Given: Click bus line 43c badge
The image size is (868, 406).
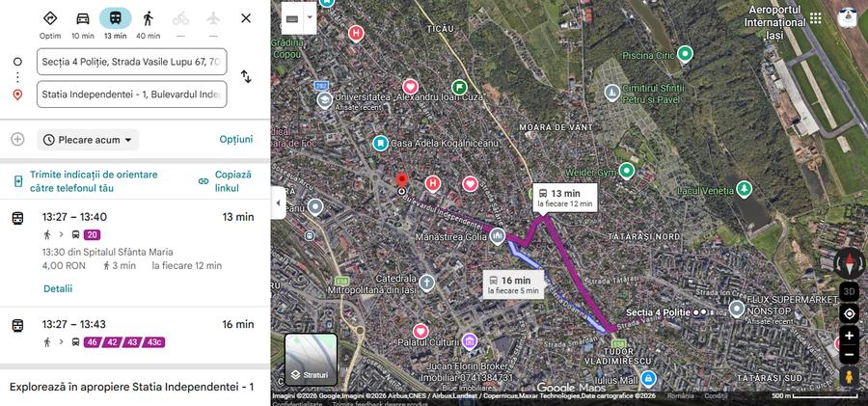Looking at the screenshot, I should point(153,342).
